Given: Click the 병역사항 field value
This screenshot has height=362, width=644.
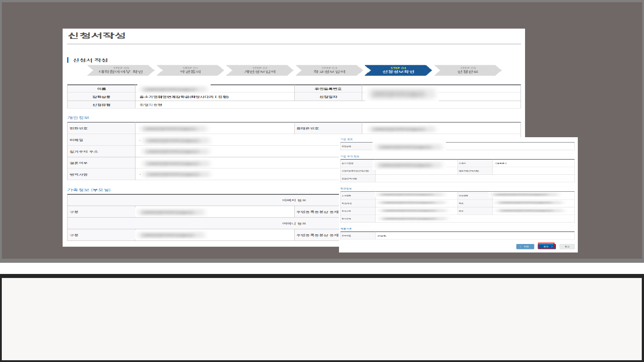Looking at the screenshot, I should [x=174, y=174].
